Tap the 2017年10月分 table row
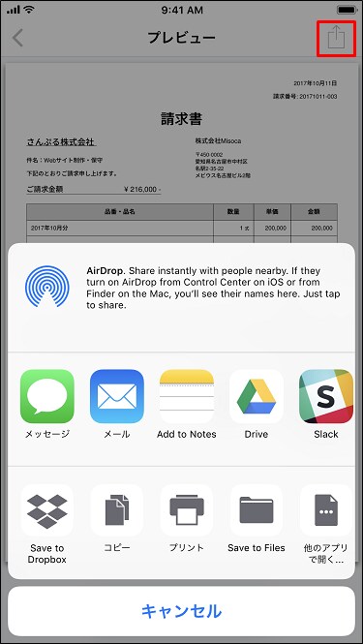This screenshot has height=644, width=363. [182, 228]
